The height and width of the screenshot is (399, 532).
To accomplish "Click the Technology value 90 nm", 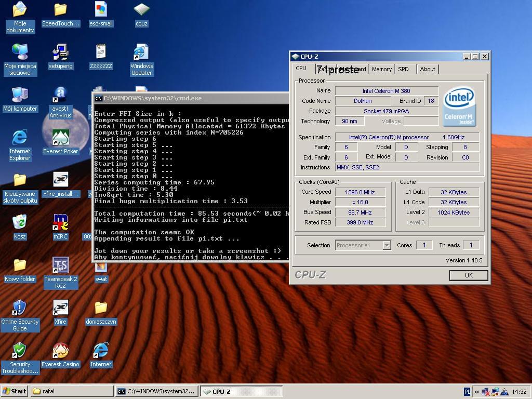I will [350, 121].
